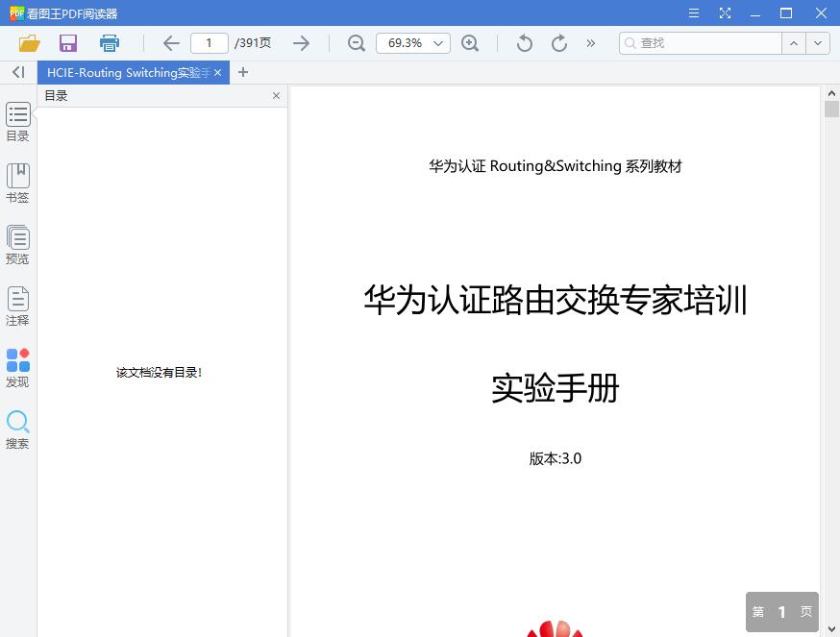Open a PDF file using the folder icon
Screen dimensions: 840x637
pos(29,43)
